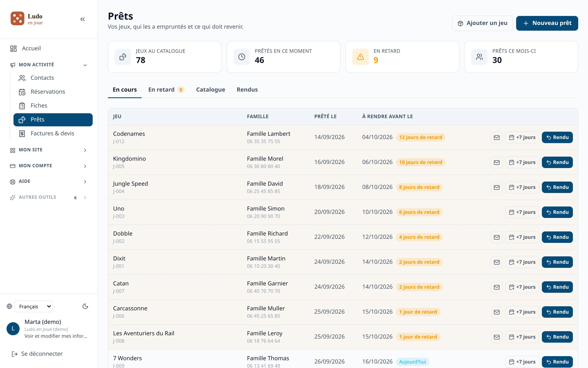The width and height of the screenshot is (588, 368).
Task: Click the À rendre avant le column header
Action: (x=387, y=117)
